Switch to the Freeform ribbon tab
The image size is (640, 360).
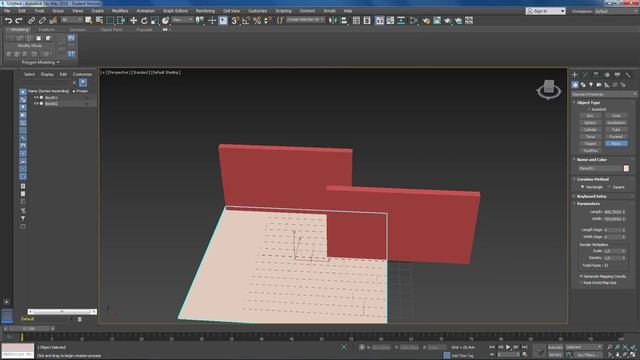click(x=47, y=30)
